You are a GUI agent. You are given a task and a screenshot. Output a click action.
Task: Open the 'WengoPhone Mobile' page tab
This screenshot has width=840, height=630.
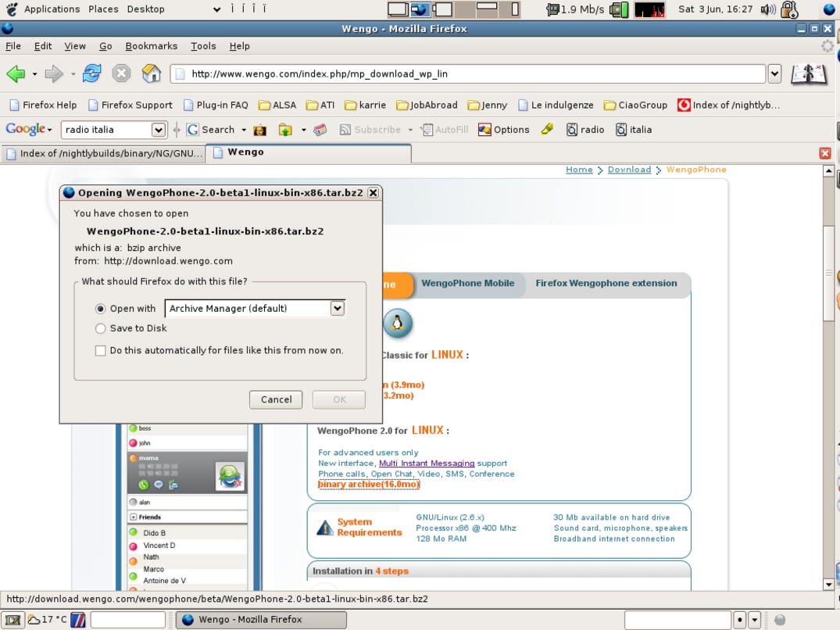[x=468, y=284]
